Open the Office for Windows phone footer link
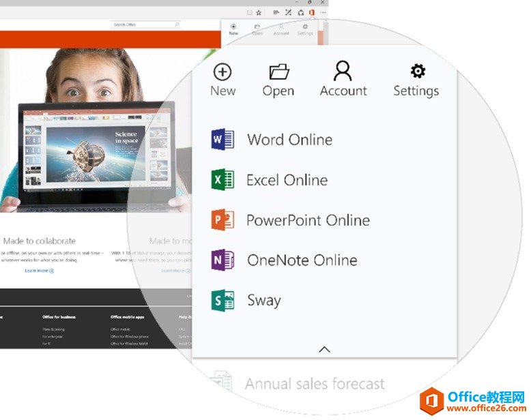 click(130, 336)
